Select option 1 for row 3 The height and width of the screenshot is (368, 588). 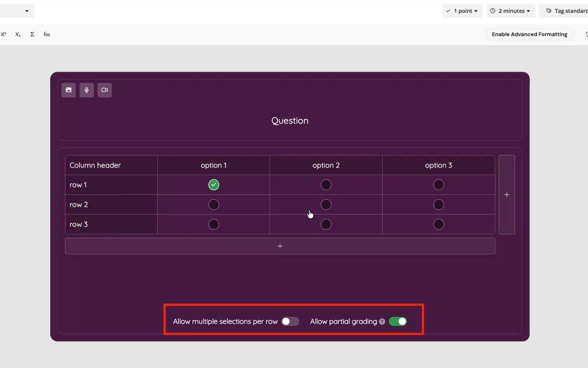click(x=214, y=224)
